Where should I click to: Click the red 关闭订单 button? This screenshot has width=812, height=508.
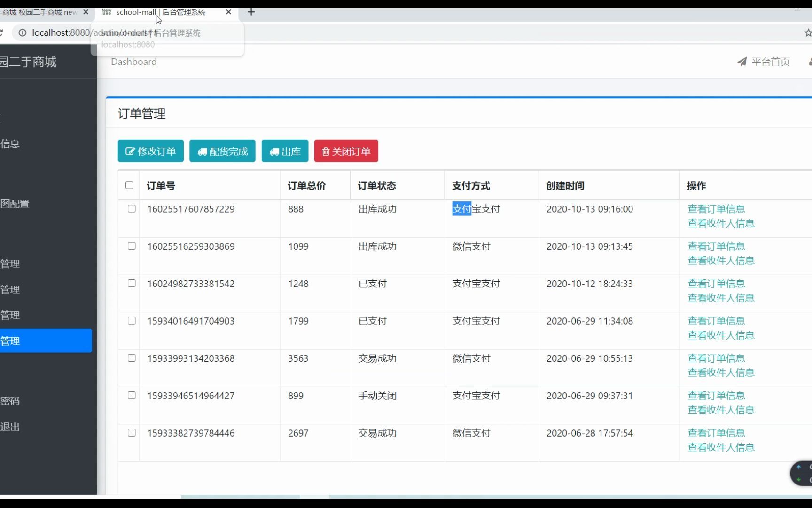(346, 151)
